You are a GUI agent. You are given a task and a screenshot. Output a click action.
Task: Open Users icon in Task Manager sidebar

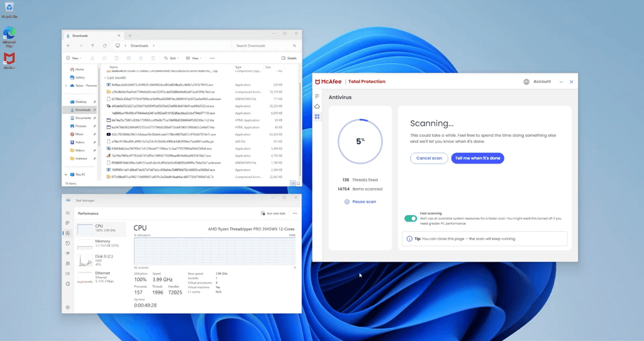click(x=68, y=264)
